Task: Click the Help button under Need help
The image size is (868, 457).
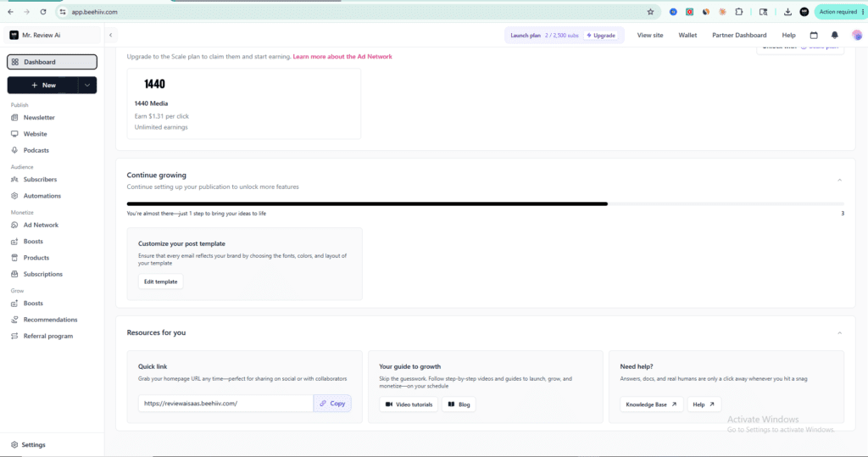Action: (x=704, y=404)
